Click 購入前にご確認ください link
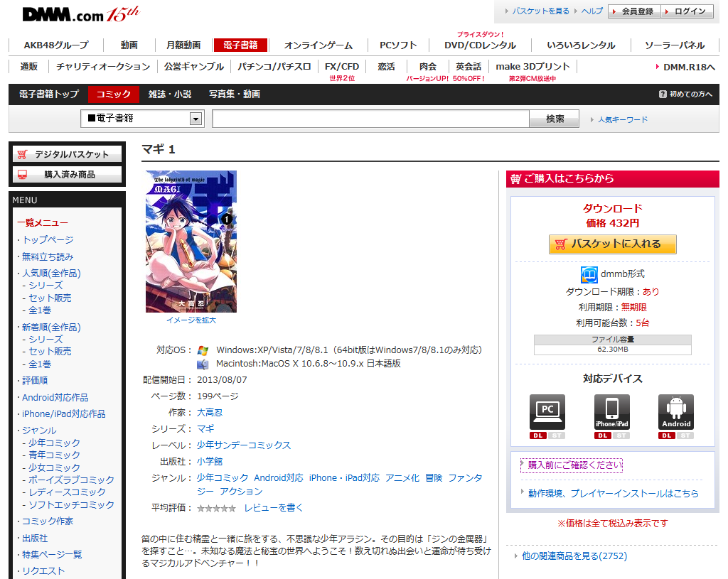 click(574, 465)
